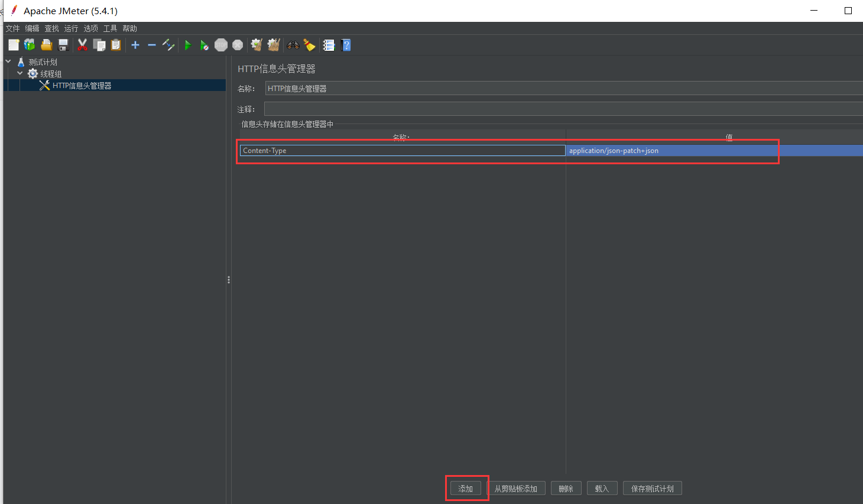Click the gear icon of 线程组
863x504 pixels.
click(x=33, y=74)
